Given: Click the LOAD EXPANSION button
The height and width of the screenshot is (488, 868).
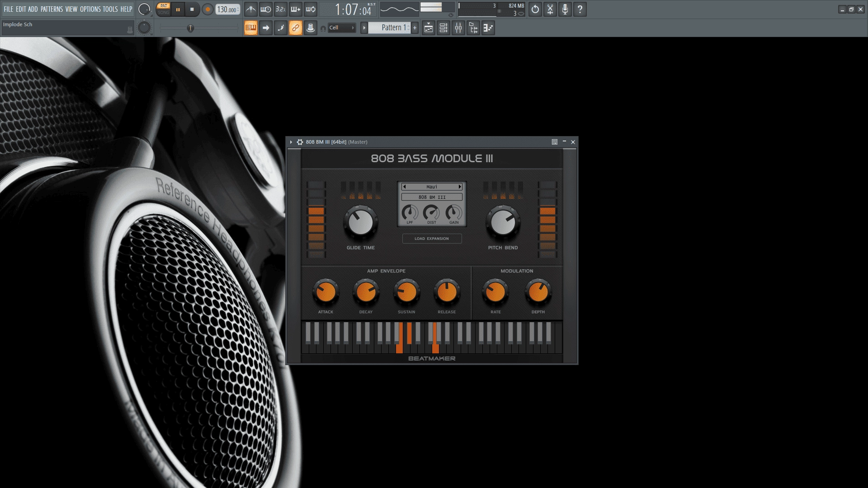Looking at the screenshot, I should click(432, 239).
